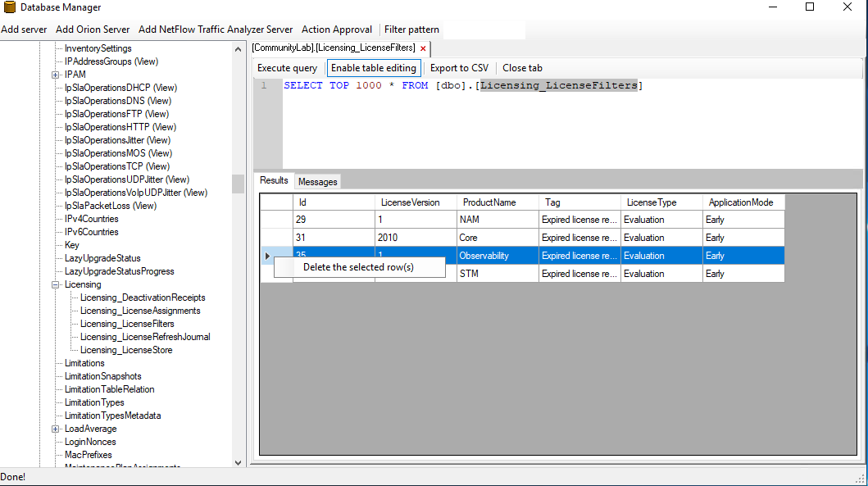868x486 pixels.
Task: Sort by the Id column header
Action: [334, 202]
